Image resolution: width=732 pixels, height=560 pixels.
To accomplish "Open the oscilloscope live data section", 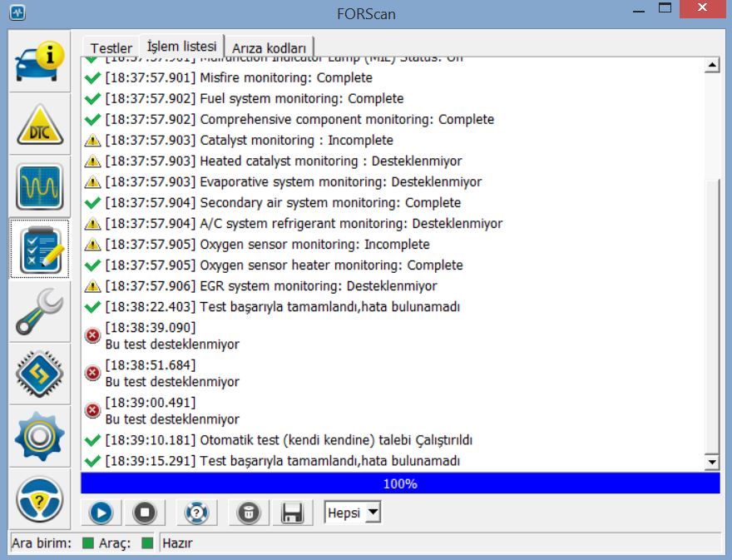I will (40, 186).
